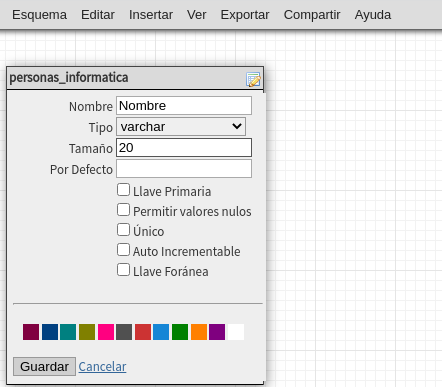Click the Tamaño field containing 20
The height and width of the screenshot is (387, 442).
pos(184,148)
